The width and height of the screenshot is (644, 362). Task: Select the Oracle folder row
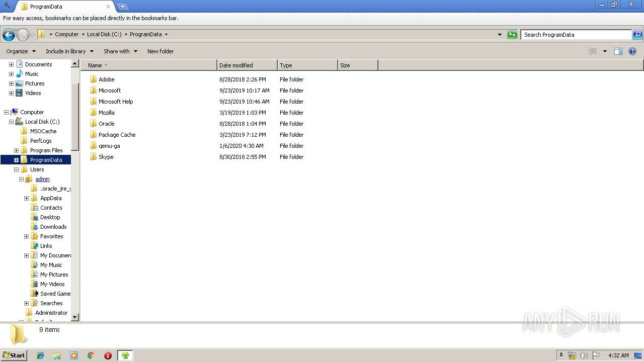click(106, 124)
